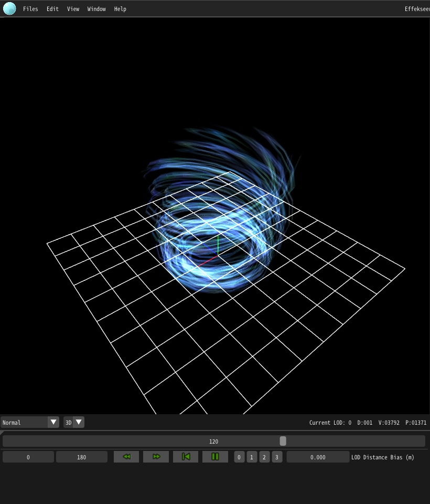Click the LOD Distance Bias value field

point(318,457)
